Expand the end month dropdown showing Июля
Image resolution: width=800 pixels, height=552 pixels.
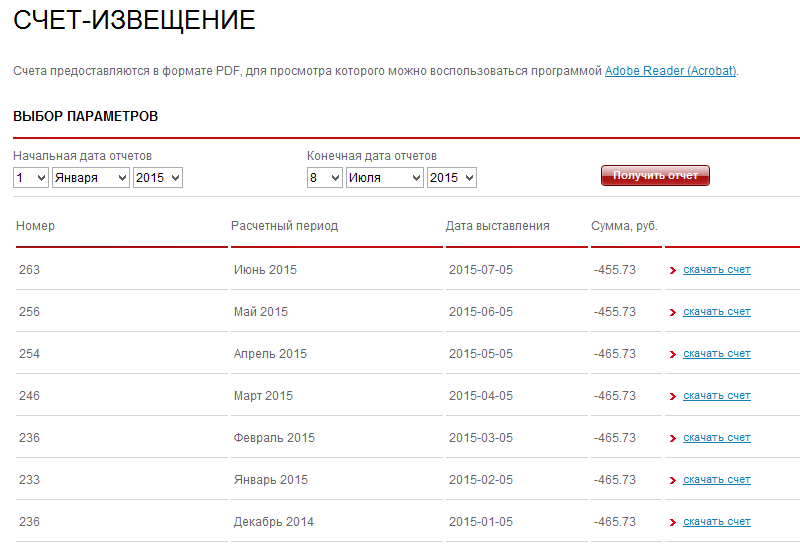tap(384, 177)
